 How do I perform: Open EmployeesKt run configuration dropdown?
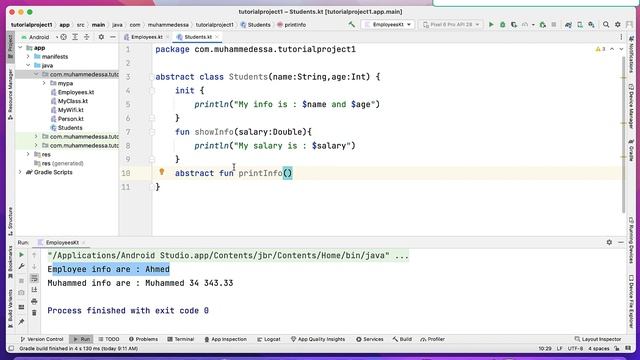388,24
